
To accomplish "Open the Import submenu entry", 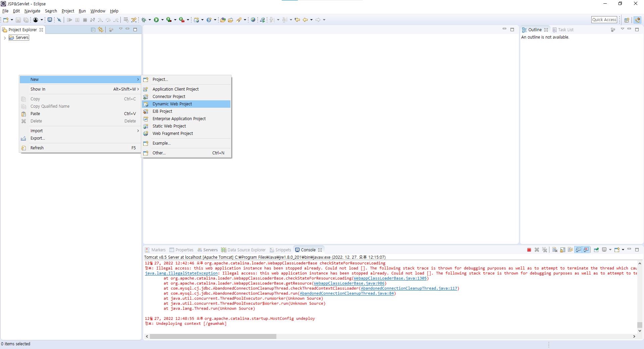I will pos(80,131).
